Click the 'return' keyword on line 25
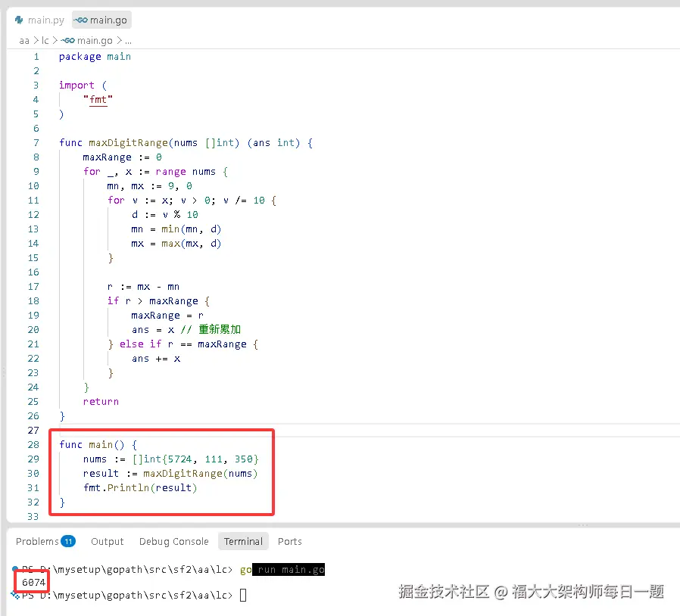The image size is (680, 616). (101, 401)
